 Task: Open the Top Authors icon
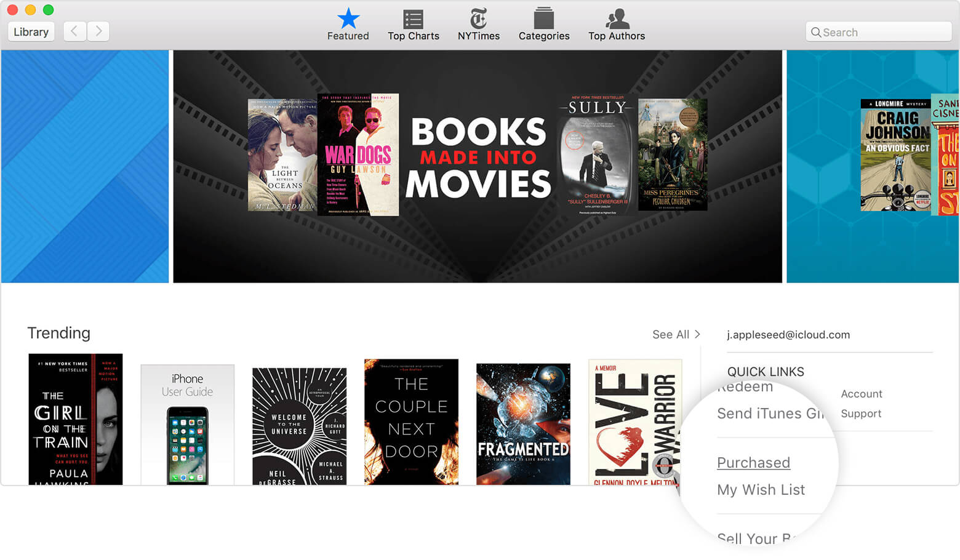click(617, 25)
